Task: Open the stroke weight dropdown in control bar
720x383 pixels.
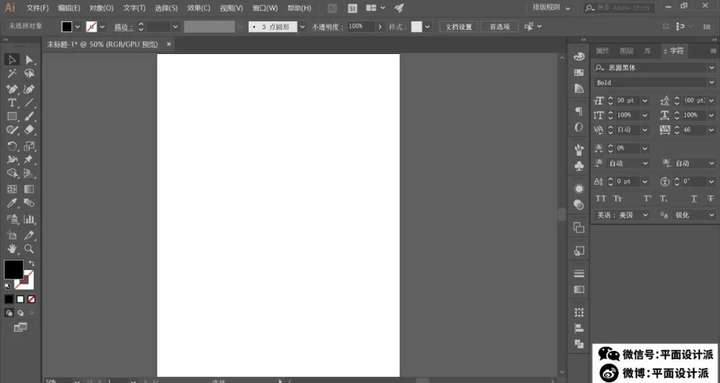Action: (x=175, y=27)
